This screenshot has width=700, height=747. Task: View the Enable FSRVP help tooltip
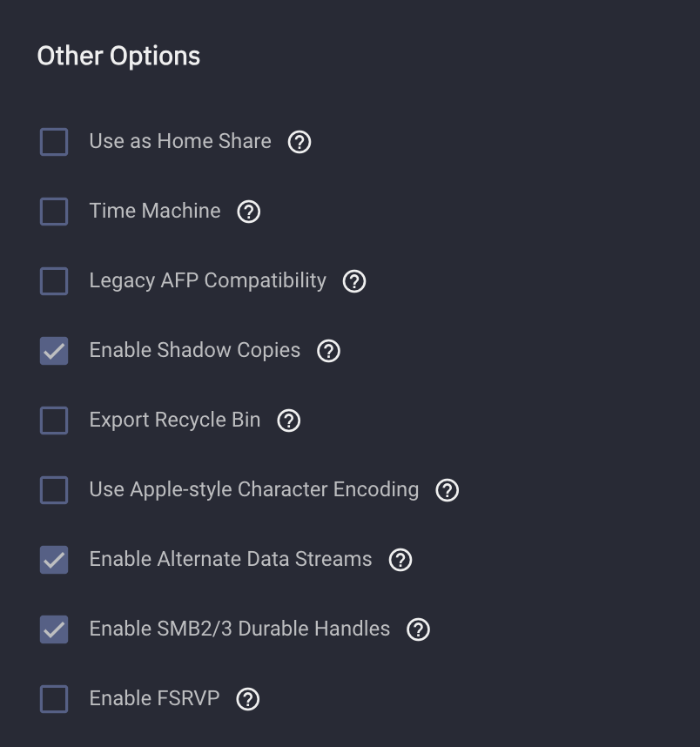click(248, 699)
